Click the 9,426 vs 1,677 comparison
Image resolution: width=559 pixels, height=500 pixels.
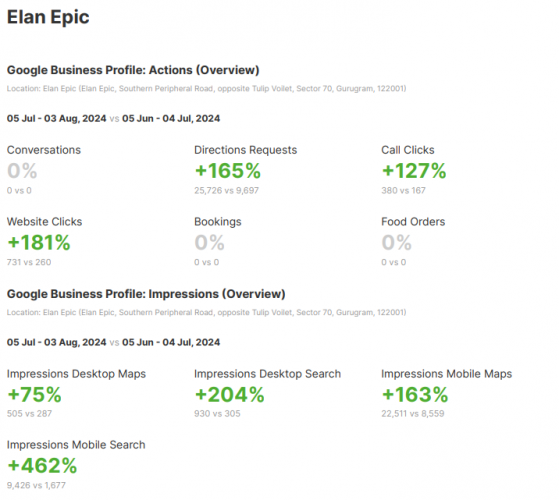36,485
